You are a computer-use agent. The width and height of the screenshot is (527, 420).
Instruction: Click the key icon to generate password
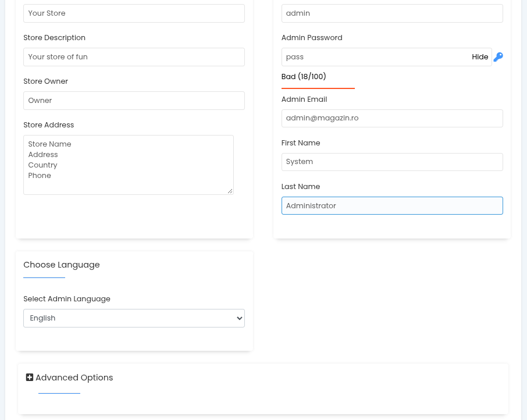coord(498,57)
